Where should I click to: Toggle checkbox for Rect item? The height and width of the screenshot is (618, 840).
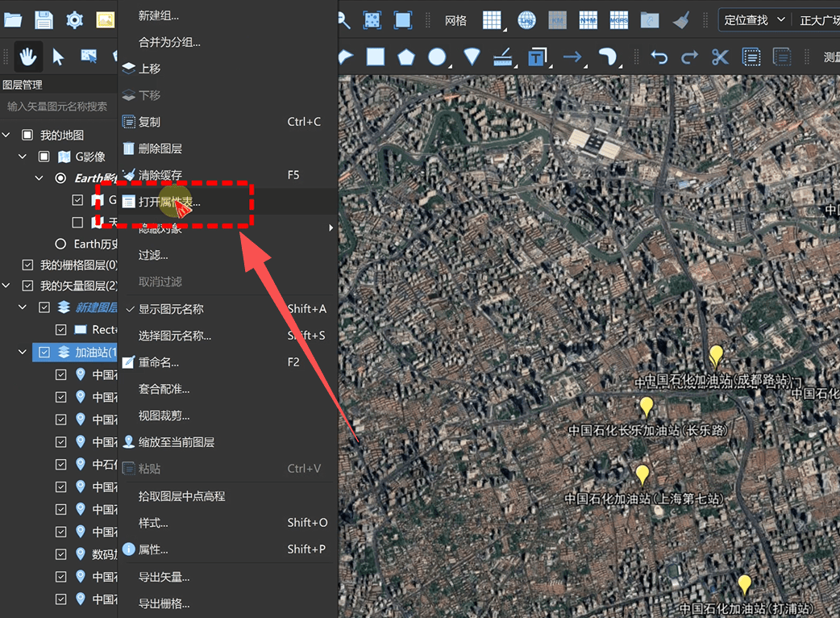pos(61,330)
